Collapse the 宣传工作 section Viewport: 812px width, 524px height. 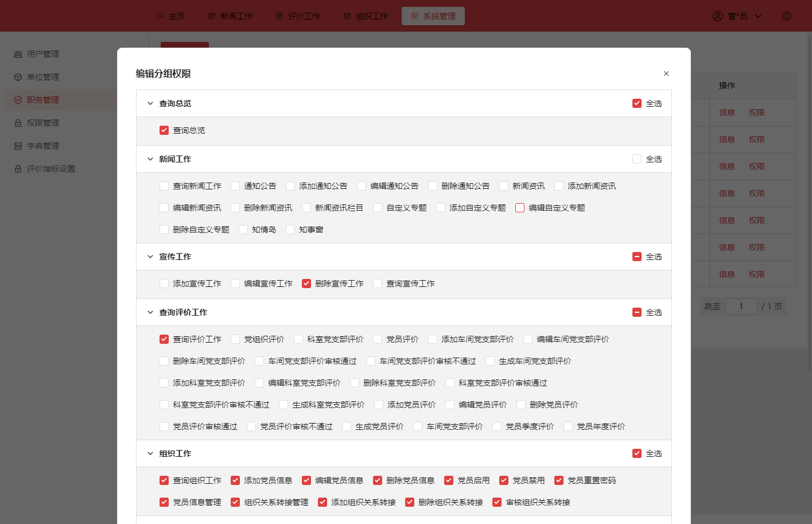click(x=150, y=257)
